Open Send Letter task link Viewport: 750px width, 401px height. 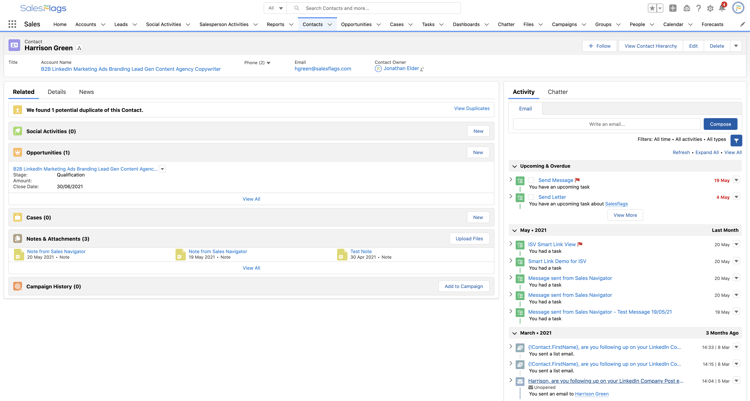tap(552, 197)
